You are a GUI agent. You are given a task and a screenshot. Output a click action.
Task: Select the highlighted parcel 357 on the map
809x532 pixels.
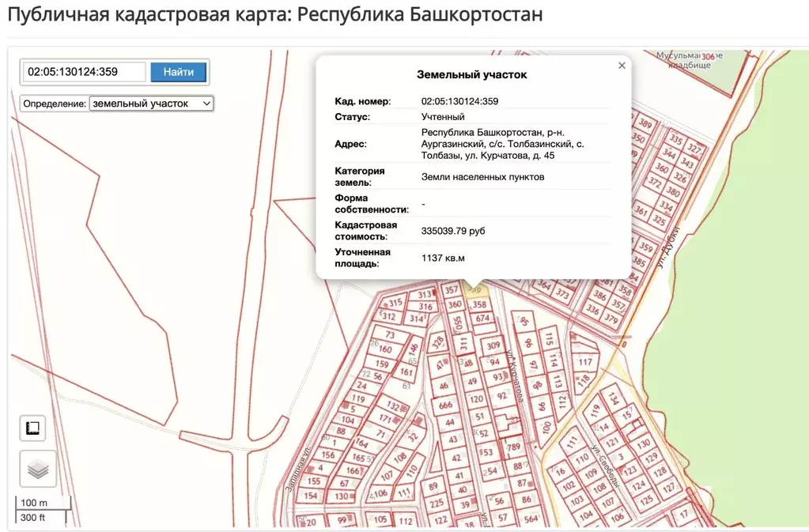point(452,290)
